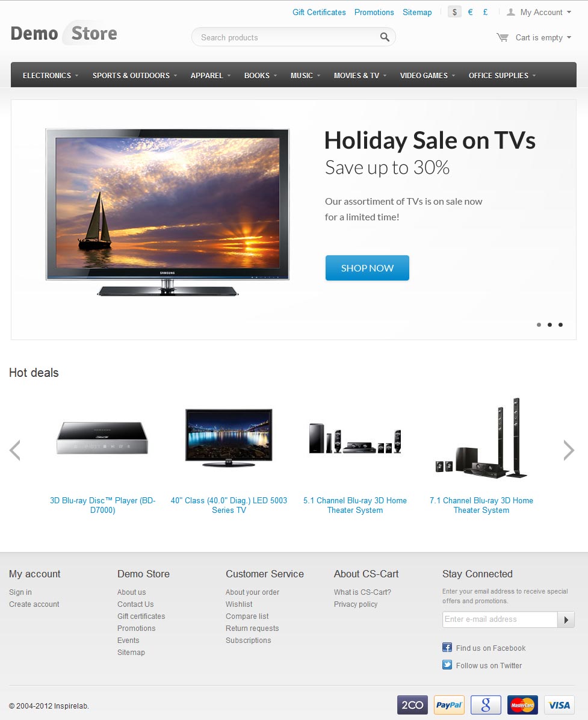This screenshot has width=588, height=720.
Task: Submit email with the arrow button
Action: 566,619
